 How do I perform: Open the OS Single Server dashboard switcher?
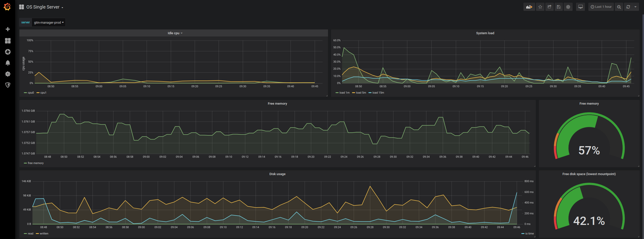click(x=43, y=7)
